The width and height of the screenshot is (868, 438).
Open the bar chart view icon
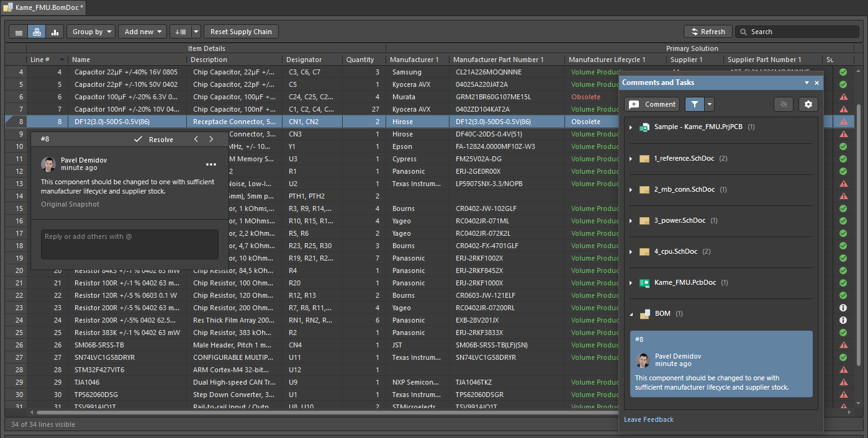(x=55, y=32)
